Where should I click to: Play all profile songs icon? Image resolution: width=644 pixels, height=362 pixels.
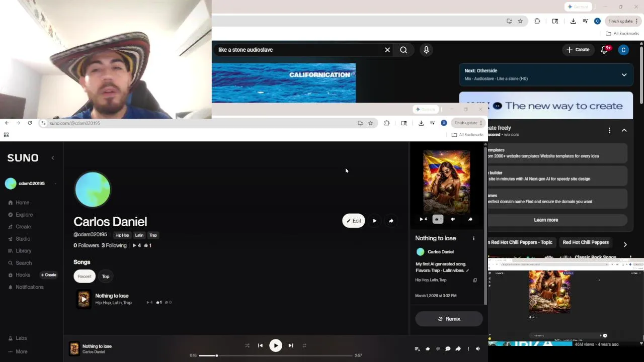click(374, 221)
